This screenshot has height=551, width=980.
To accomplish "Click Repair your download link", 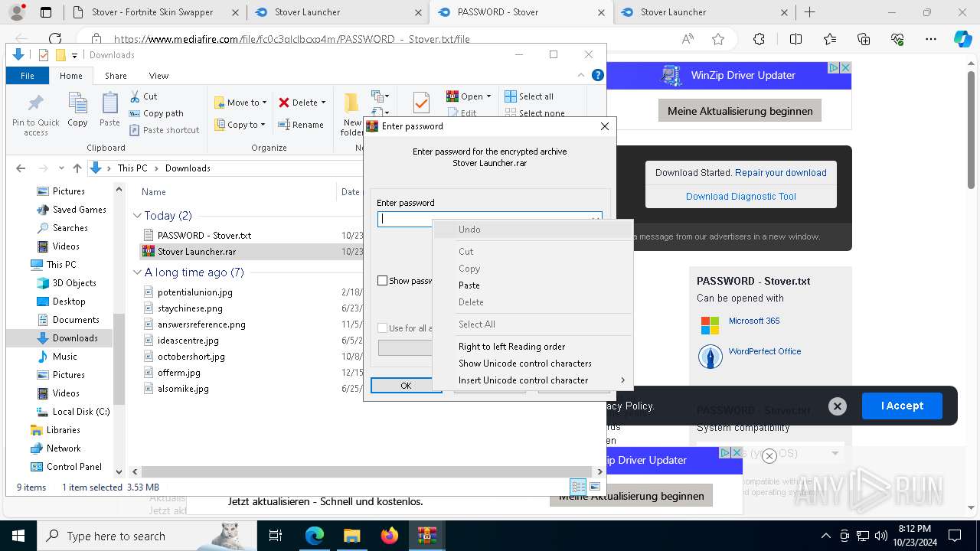I will (x=780, y=173).
